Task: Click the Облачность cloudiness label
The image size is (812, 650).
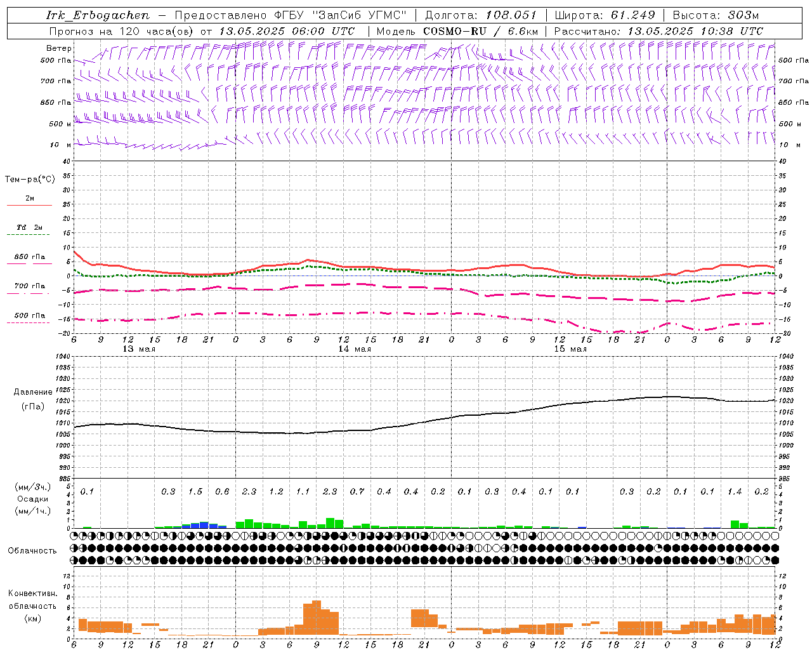Action: click(x=32, y=550)
